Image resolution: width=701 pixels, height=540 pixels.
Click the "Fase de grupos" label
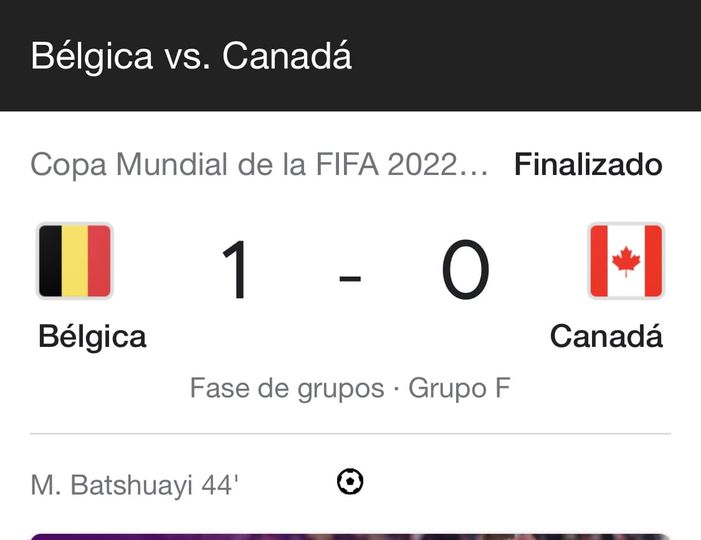point(287,388)
